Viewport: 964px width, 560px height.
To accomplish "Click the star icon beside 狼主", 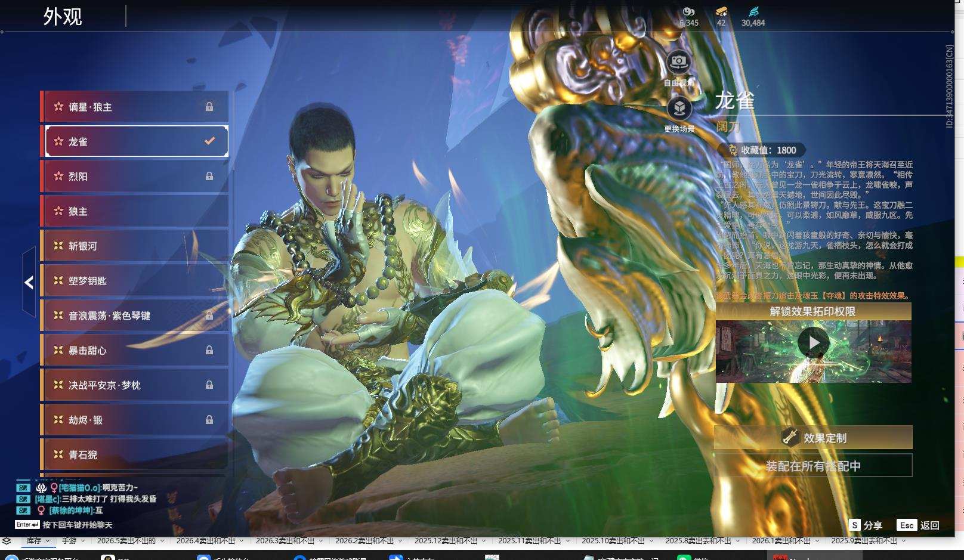I will click(x=58, y=211).
